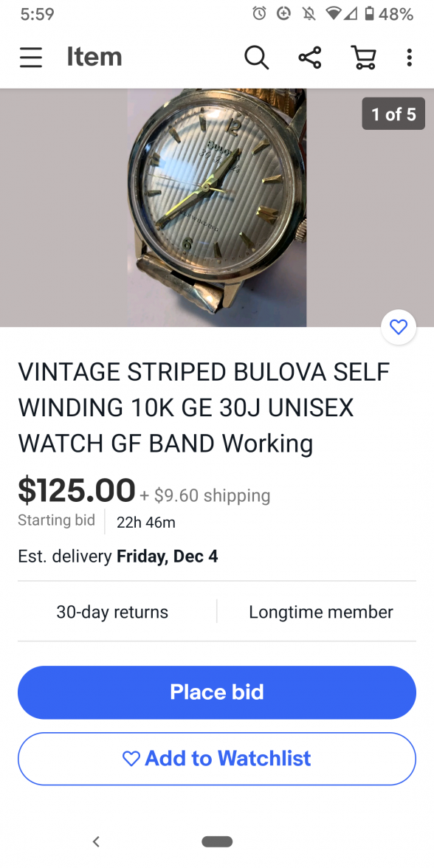Tap the vintage Bulova item title
This screenshot has height=868, width=434.
[x=204, y=407]
